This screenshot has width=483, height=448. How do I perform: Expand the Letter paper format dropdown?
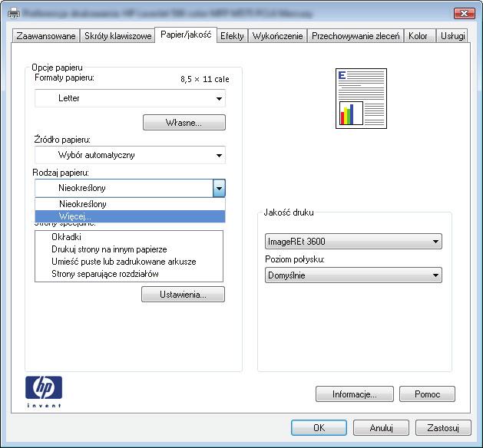pos(130,98)
